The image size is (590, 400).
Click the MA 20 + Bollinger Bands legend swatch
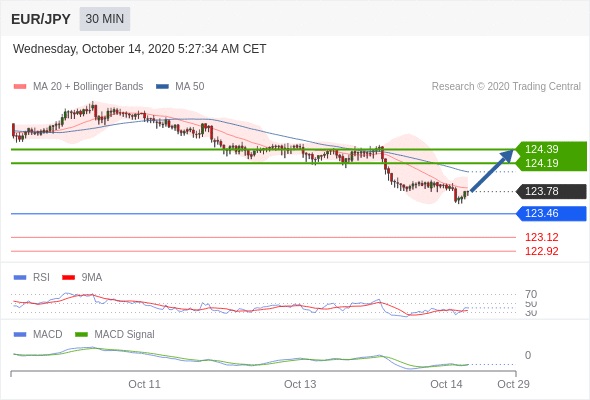point(20,87)
